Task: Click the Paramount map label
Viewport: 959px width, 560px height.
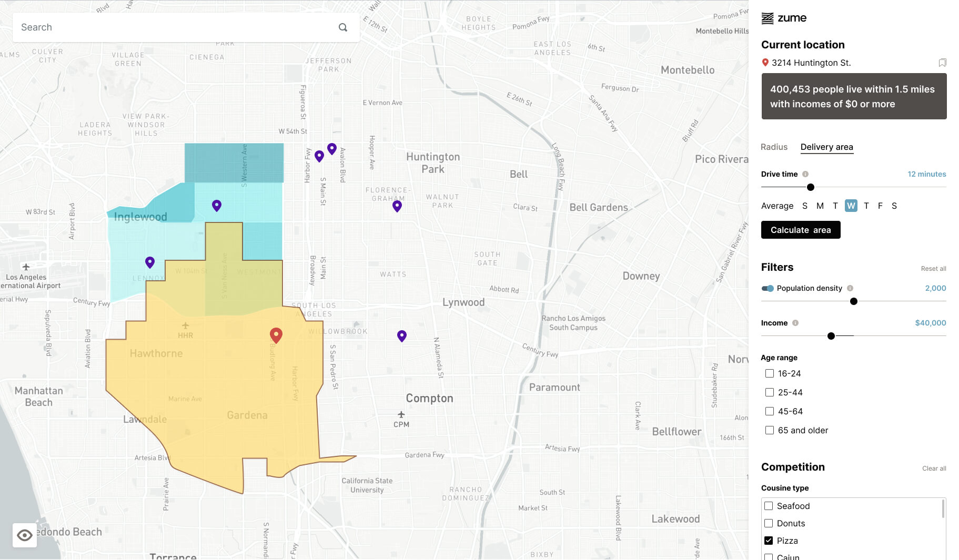Action: point(554,388)
